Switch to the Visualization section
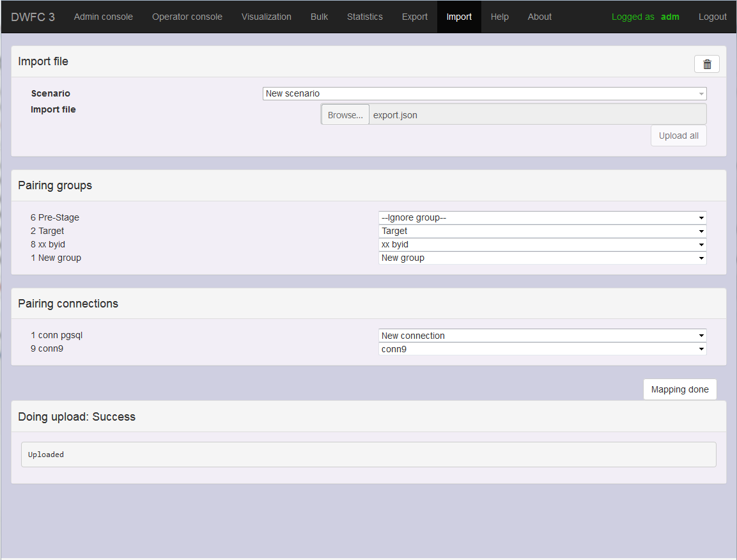The image size is (737, 560). [267, 17]
